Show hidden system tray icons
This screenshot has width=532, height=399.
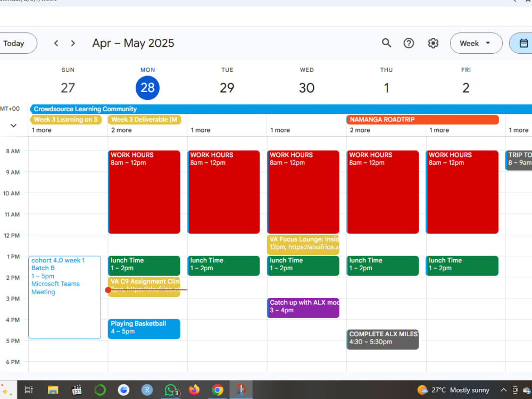[503, 390]
